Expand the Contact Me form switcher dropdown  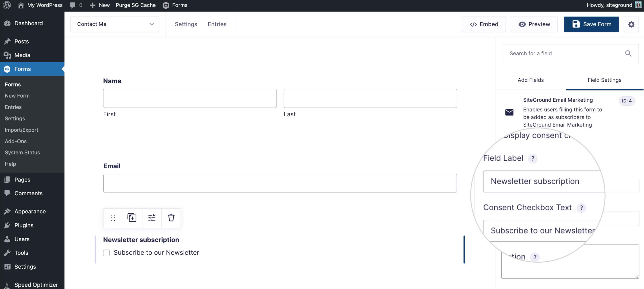[x=115, y=24]
